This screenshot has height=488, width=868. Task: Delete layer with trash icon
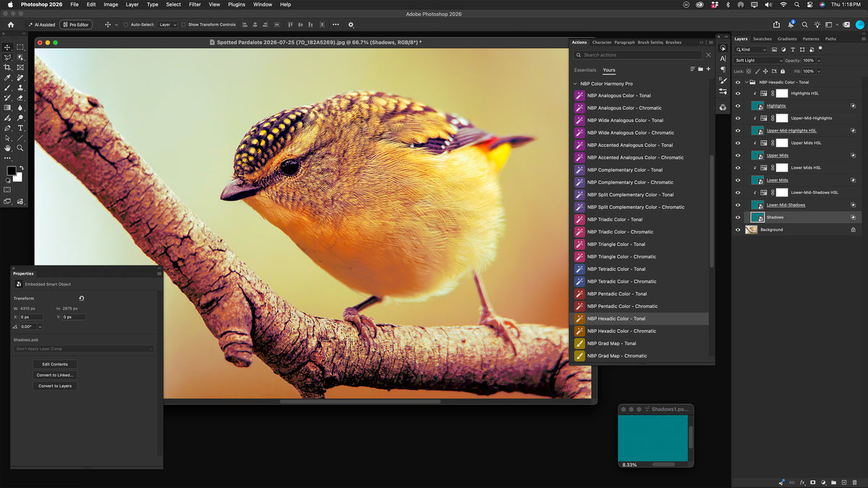pyautogui.click(x=854, y=482)
